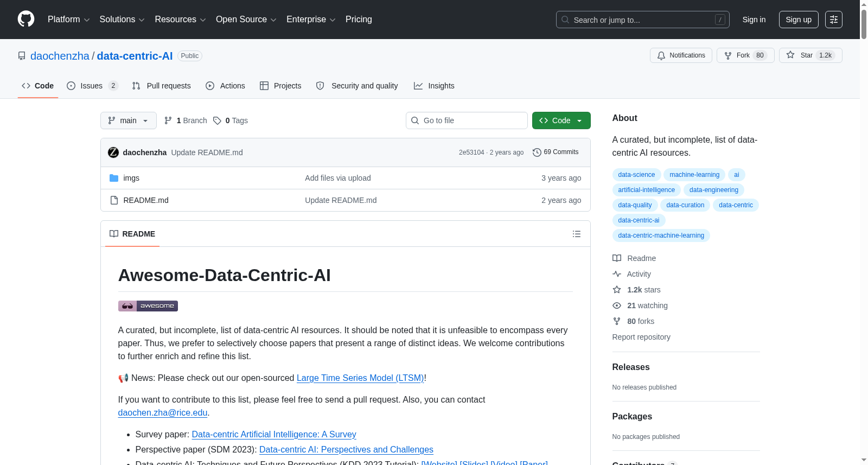Click the Releases heading
Screen dimensions: 868x465
[x=631, y=367]
